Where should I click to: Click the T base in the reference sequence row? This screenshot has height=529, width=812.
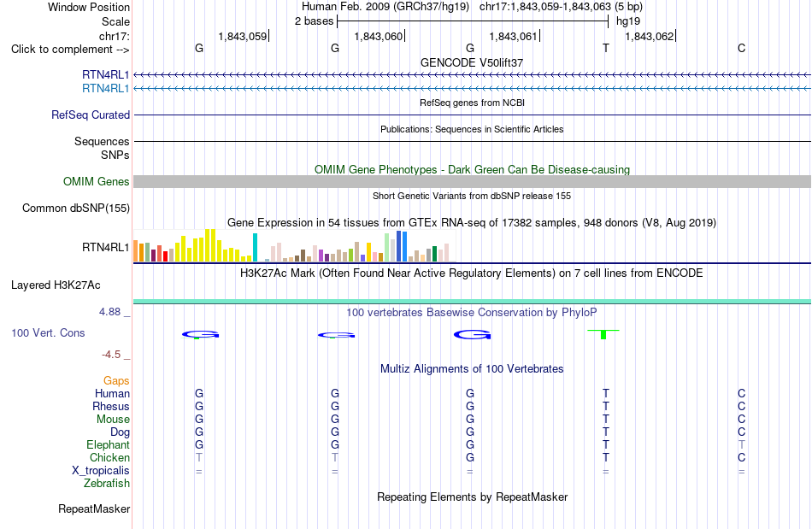(606, 48)
